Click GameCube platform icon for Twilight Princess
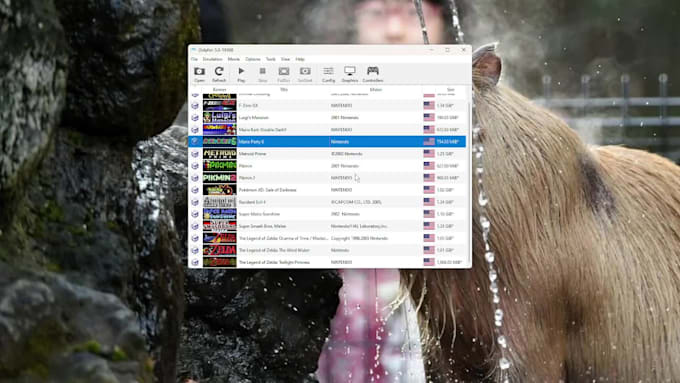Viewport: 680px width, 383px height. [x=195, y=262]
